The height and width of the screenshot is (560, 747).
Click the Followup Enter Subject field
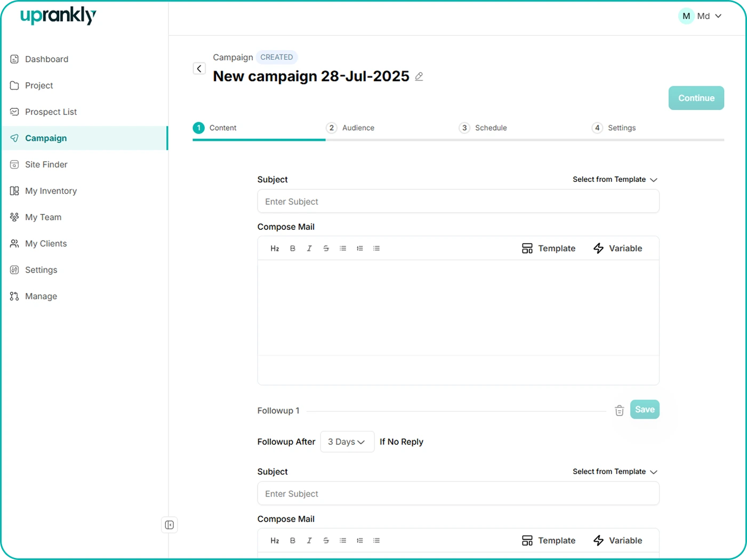tap(459, 494)
